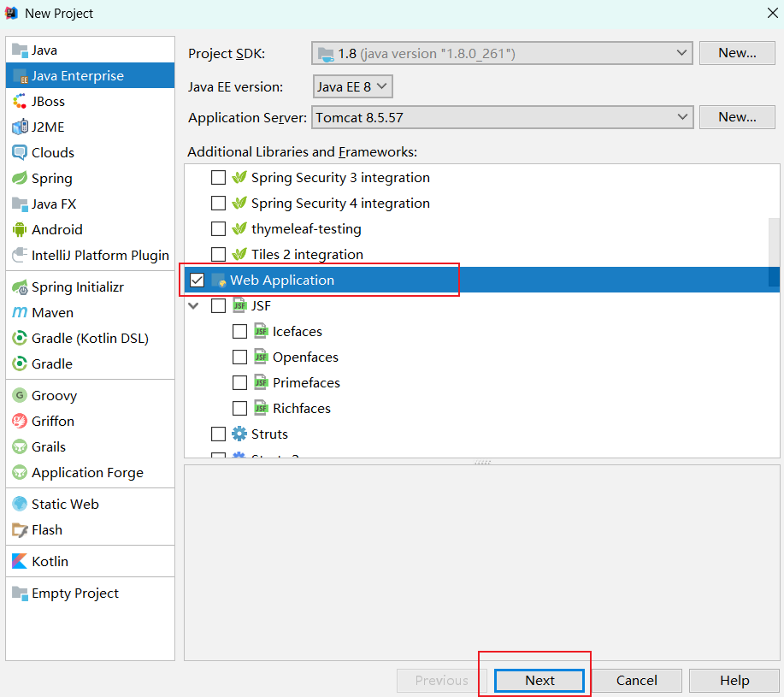Open the Project SDK dropdown
784x697 pixels.
[x=502, y=53]
